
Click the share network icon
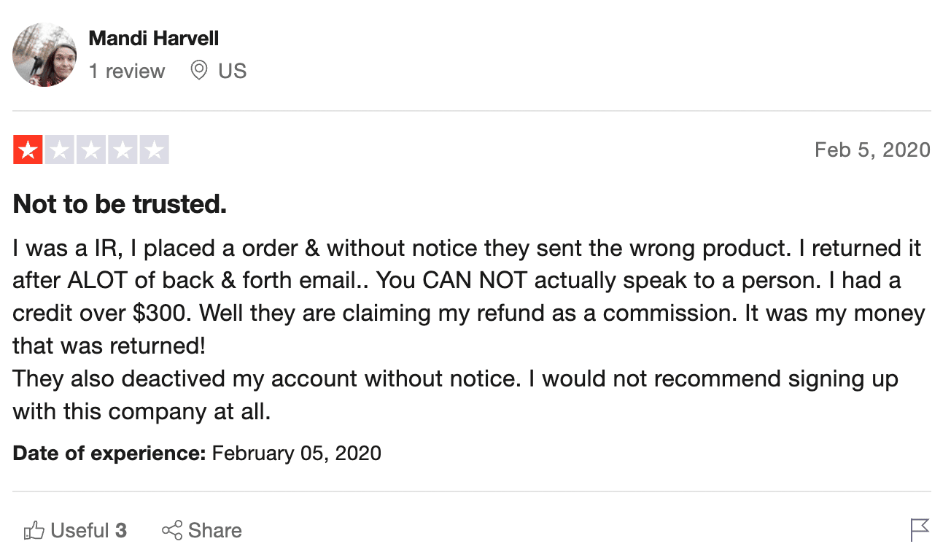click(172, 530)
